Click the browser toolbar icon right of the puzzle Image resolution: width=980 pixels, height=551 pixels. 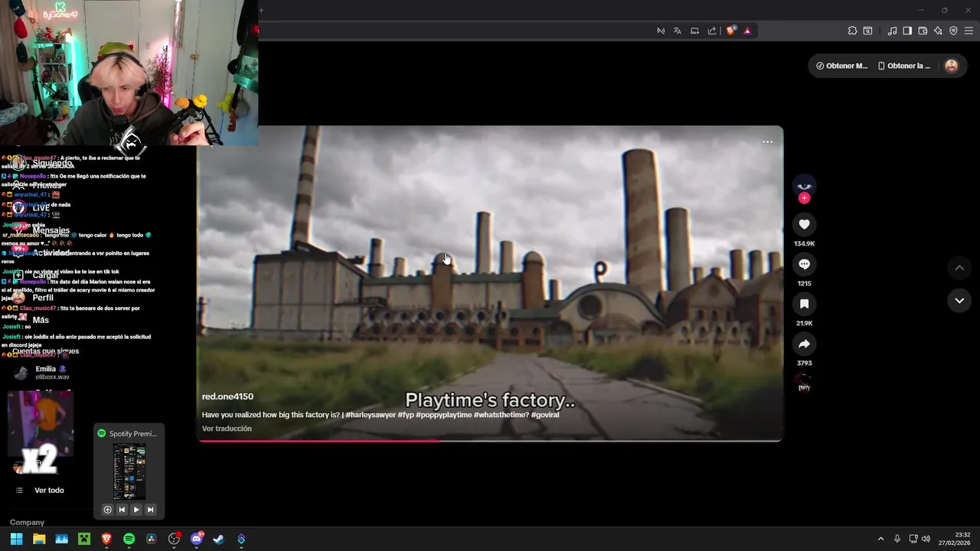click(867, 31)
